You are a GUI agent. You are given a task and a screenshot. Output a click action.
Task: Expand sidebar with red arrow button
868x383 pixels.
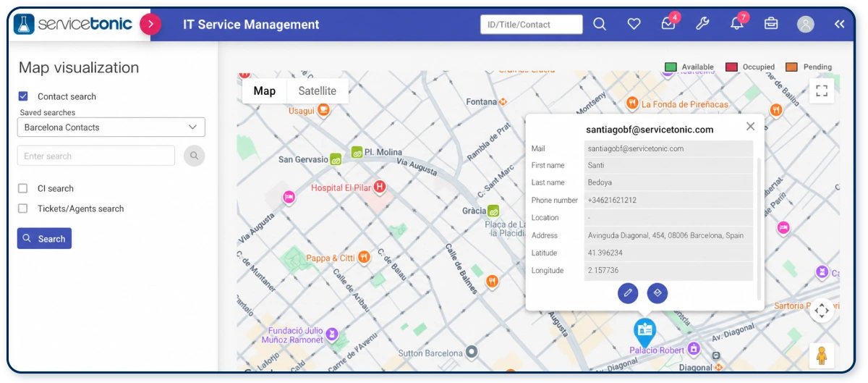click(150, 24)
